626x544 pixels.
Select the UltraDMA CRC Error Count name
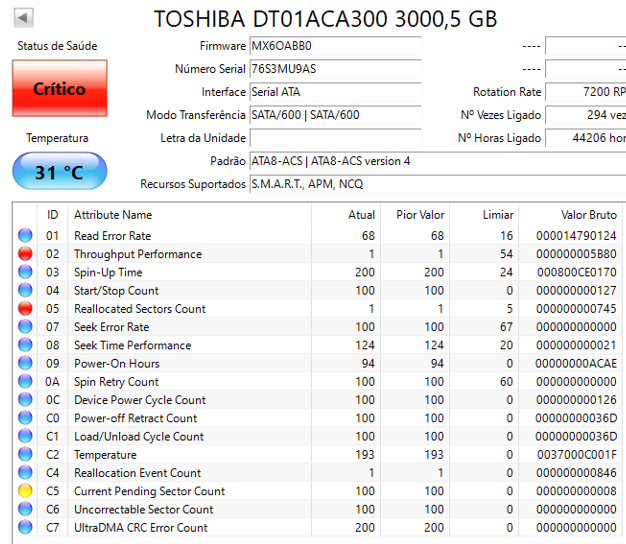coord(141,528)
